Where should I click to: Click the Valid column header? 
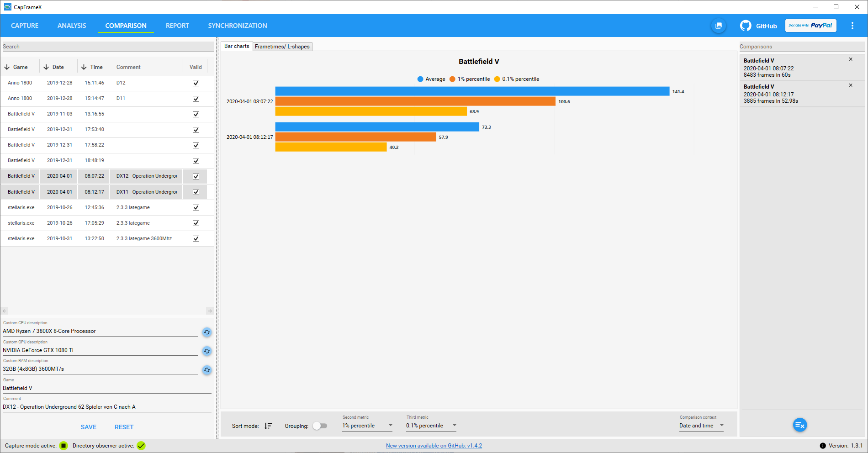click(196, 67)
